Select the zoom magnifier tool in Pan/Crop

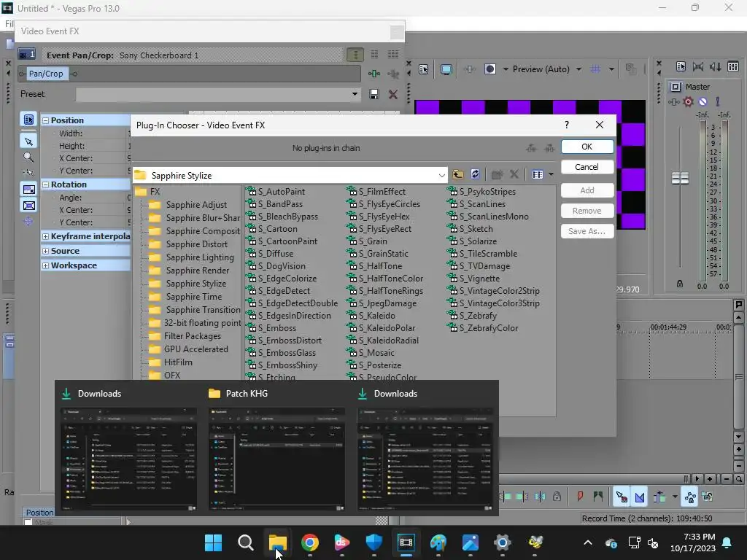pos(28,157)
